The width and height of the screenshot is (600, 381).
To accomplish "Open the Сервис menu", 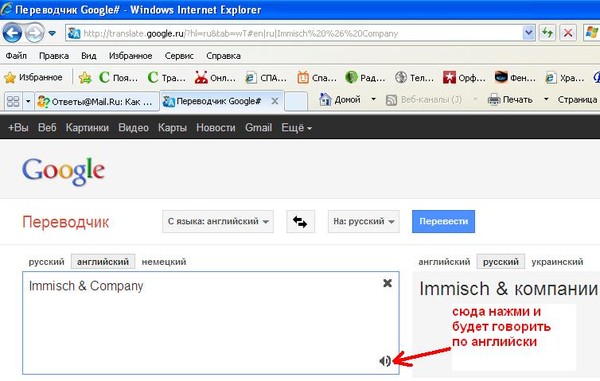I will tap(179, 56).
